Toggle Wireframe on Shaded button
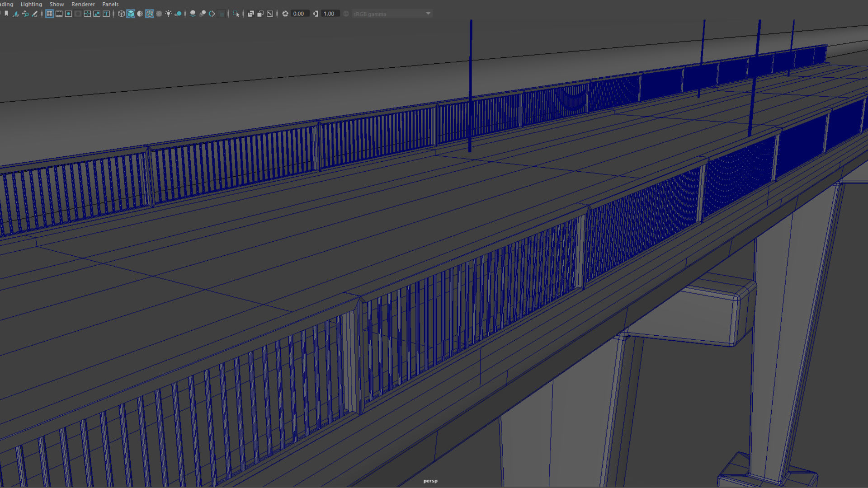 pyautogui.click(x=150, y=14)
